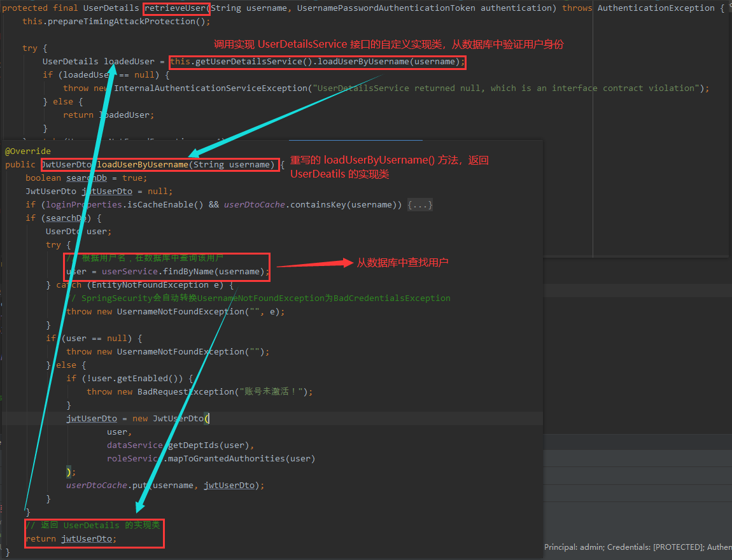Screen dimensions: 732x560
Task: Click the findByName method call
Action: (188, 272)
